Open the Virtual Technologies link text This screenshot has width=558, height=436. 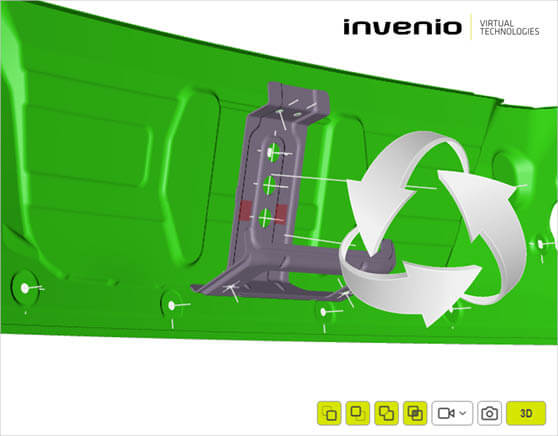coord(509,27)
